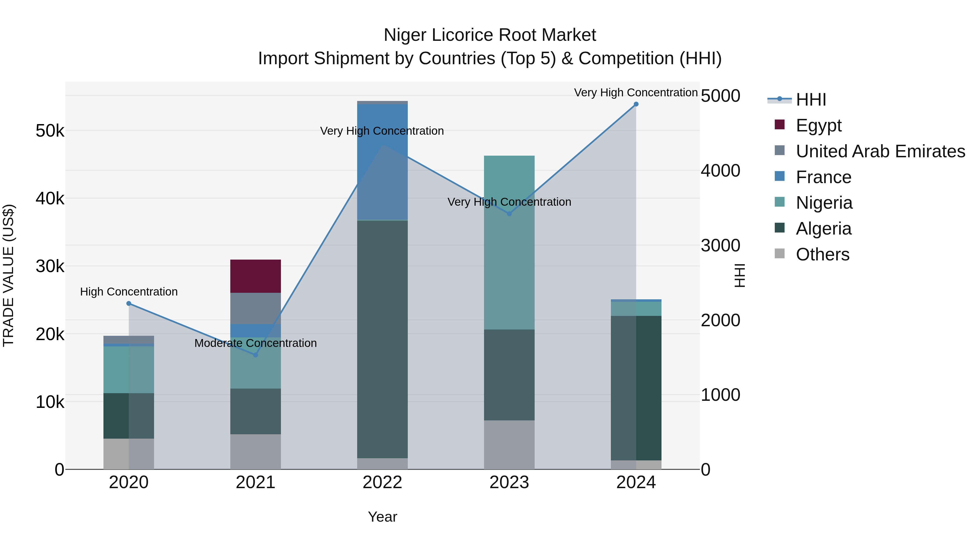Click 2024 'Very High Concentration' annotation

pos(636,93)
